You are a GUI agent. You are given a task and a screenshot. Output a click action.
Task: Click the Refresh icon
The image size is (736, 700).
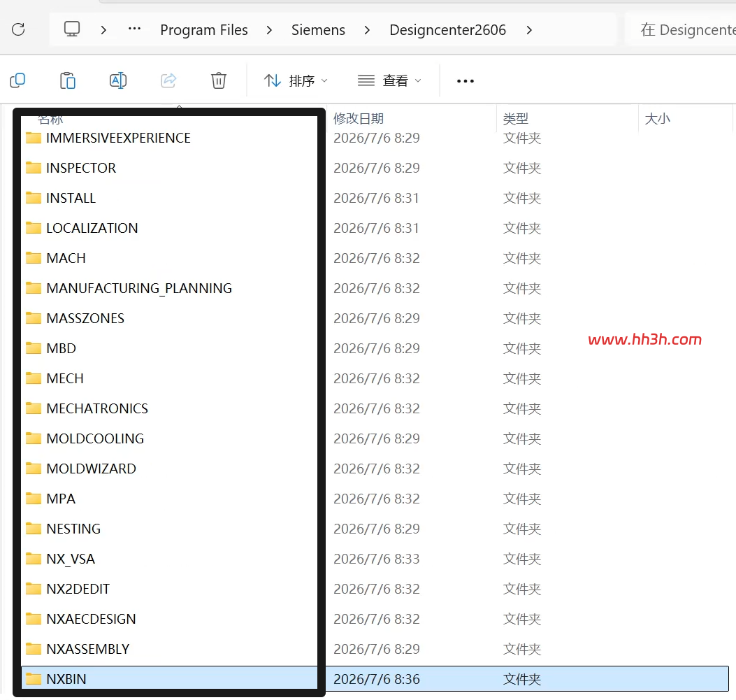click(18, 29)
